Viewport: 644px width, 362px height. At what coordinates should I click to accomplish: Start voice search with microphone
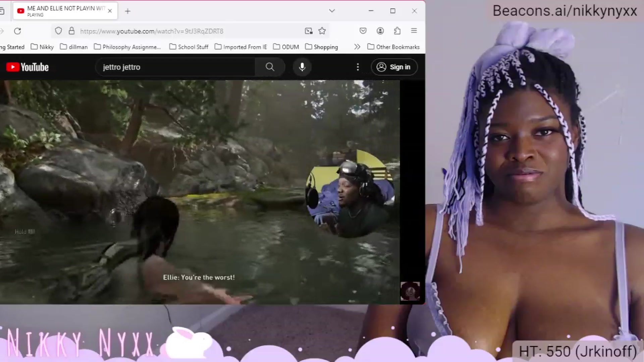click(302, 67)
